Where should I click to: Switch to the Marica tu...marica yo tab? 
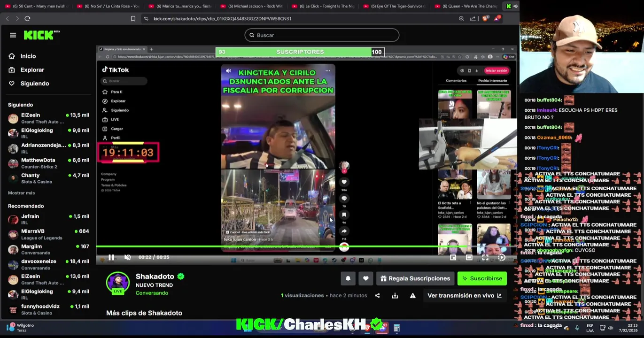pyautogui.click(x=180, y=6)
